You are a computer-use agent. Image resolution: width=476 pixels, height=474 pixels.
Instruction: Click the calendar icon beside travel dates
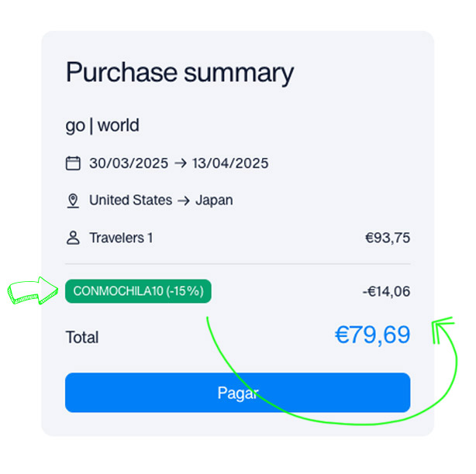[73, 163]
